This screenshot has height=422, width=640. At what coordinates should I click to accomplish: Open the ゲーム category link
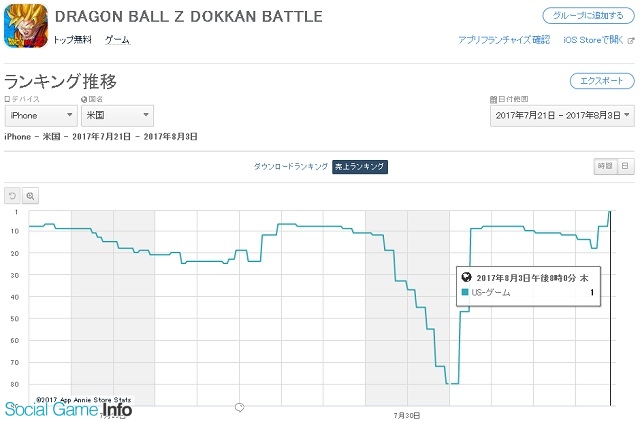coord(118,40)
